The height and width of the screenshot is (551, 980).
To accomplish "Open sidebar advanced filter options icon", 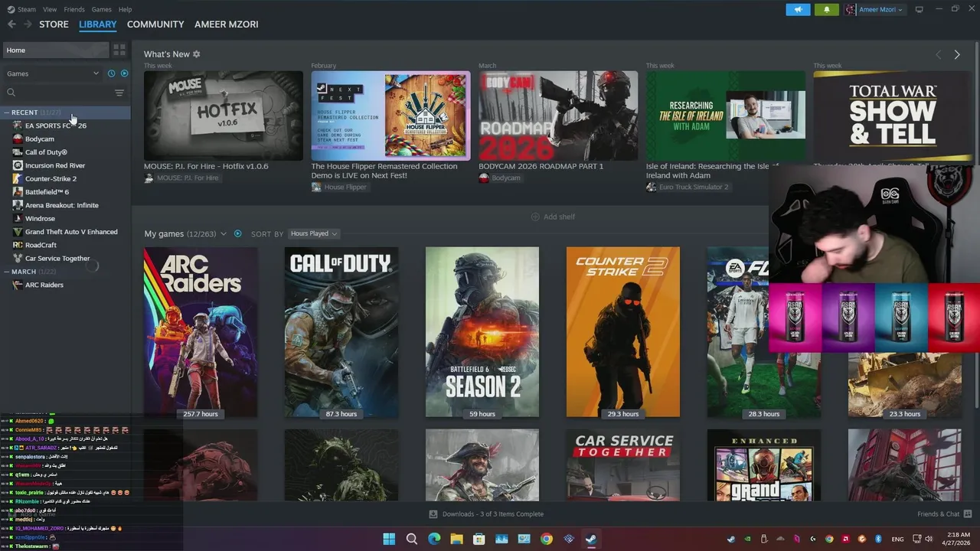I will tap(119, 93).
